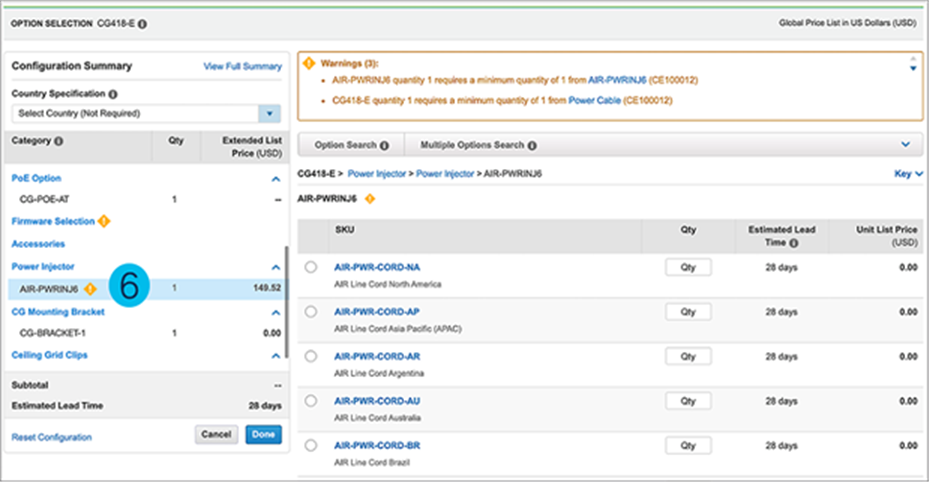Select AIR-PWR-CORD-AP radio button
This screenshot has width=929, height=482.
click(310, 311)
